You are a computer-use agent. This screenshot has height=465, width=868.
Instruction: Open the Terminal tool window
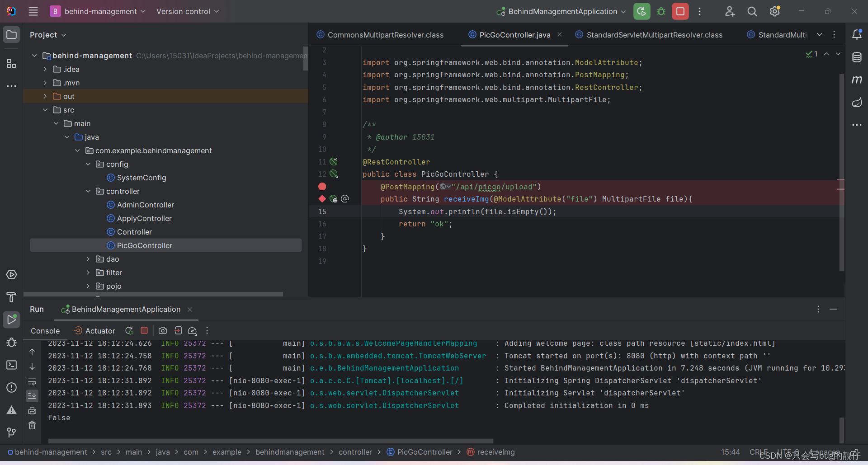(x=12, y=365)
